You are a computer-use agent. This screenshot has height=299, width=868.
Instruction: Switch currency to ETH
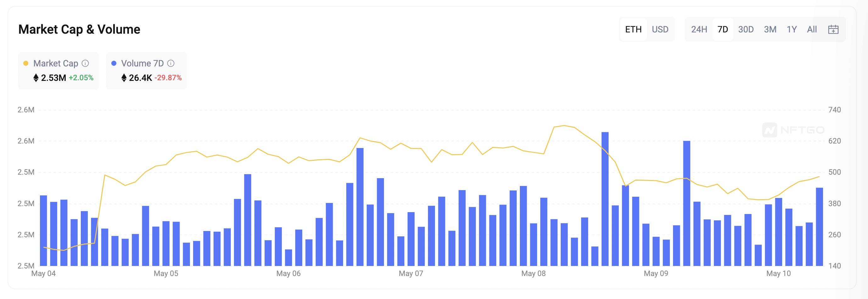[633, 29]
